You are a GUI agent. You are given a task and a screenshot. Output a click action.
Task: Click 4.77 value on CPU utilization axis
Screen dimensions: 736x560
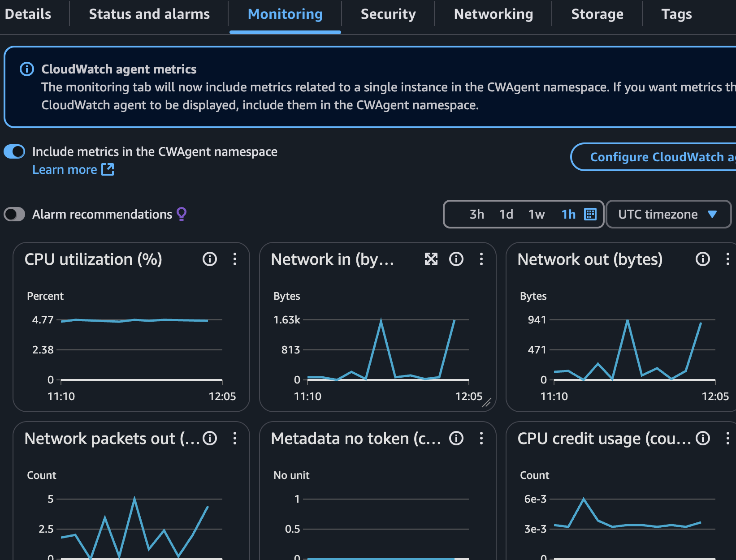tap(43, 320)
